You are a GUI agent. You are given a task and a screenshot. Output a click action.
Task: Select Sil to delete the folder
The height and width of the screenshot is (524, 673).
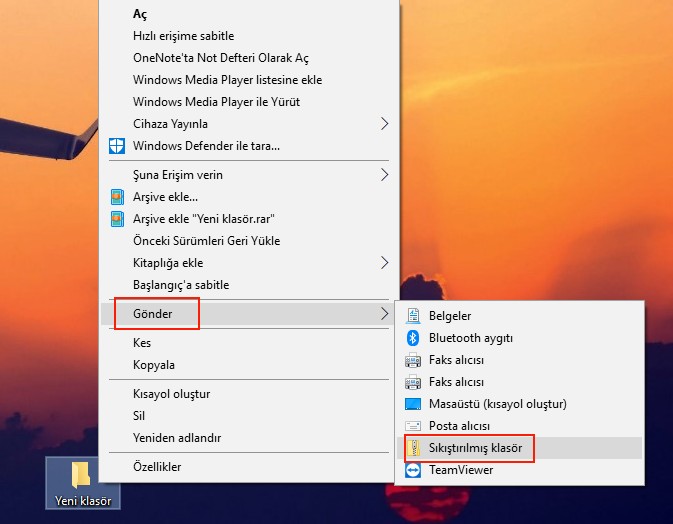coord(250,416)
